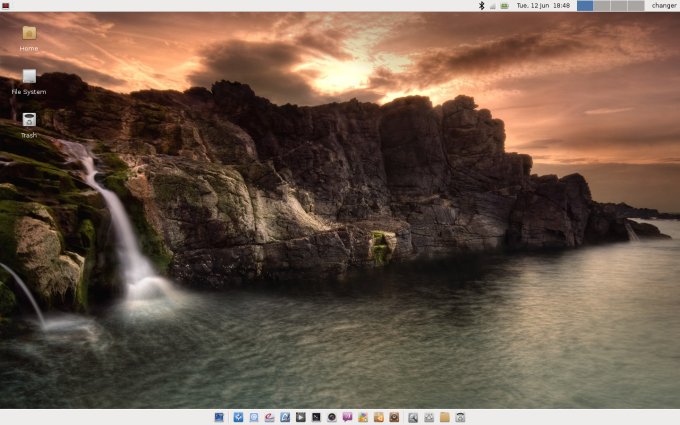
Task: Launch the red cursive 'e' app in dock
Action: tap(269, 417)
